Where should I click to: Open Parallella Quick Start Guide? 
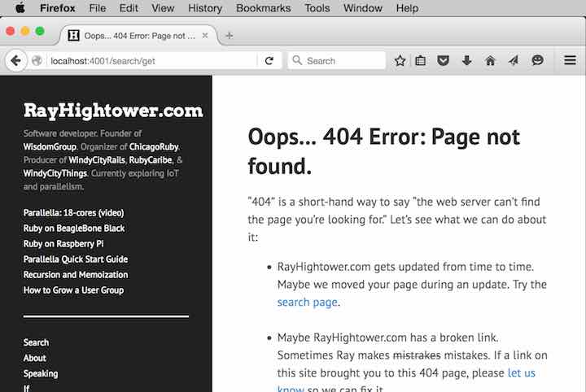click(x=76, y=259)
